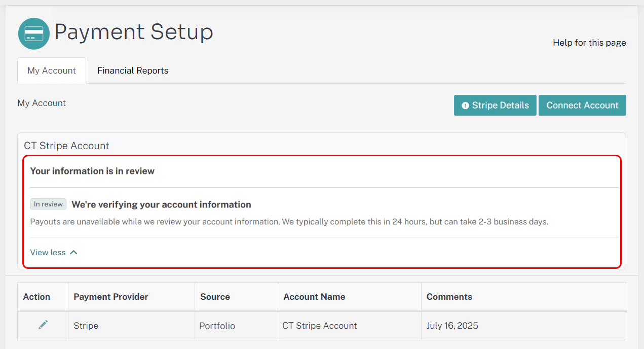Click the Payment Setup page title
Viewport: 644px width, 349px height.
134,32
